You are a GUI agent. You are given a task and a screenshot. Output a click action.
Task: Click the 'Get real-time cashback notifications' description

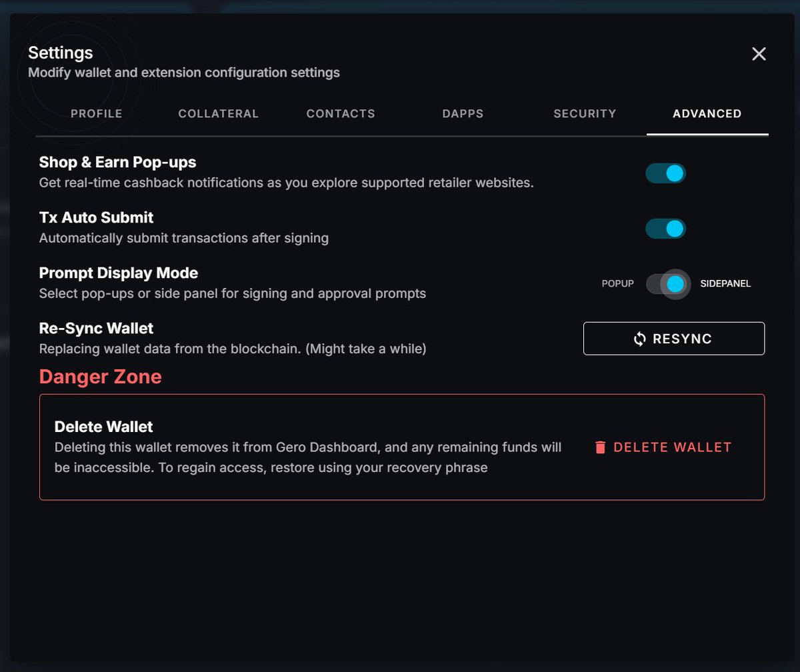[x=287, y=183]
